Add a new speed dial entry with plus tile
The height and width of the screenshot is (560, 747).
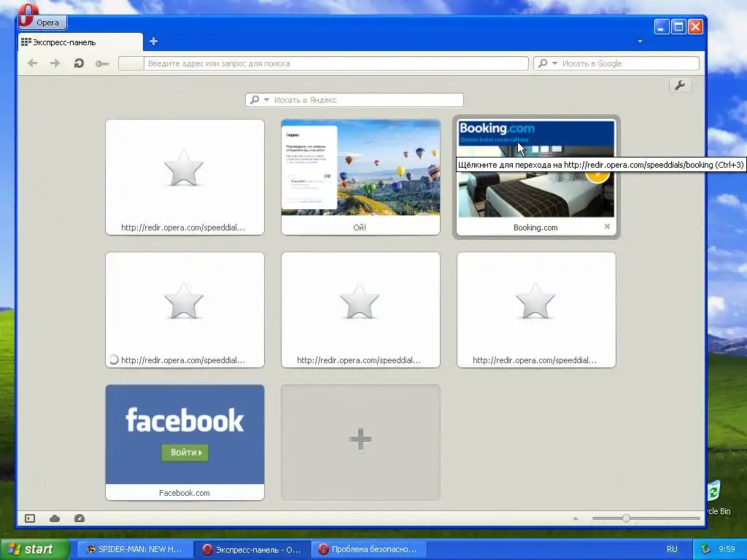coord(360,442)
